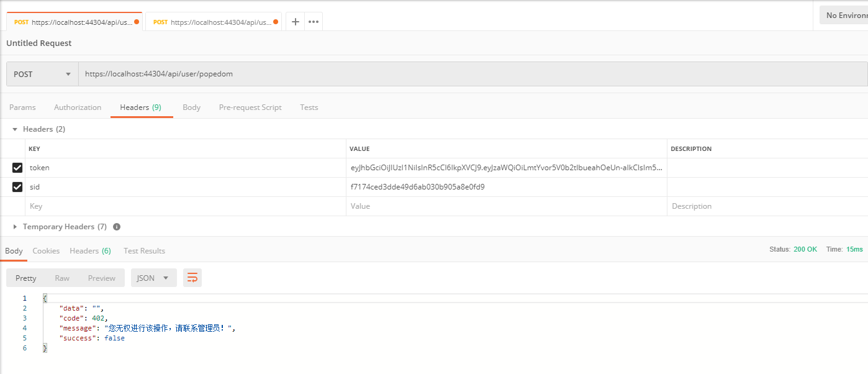Screen dimensions: 868x374
Task: Click the info icon beside Temporary Headers
Action: 117,227
